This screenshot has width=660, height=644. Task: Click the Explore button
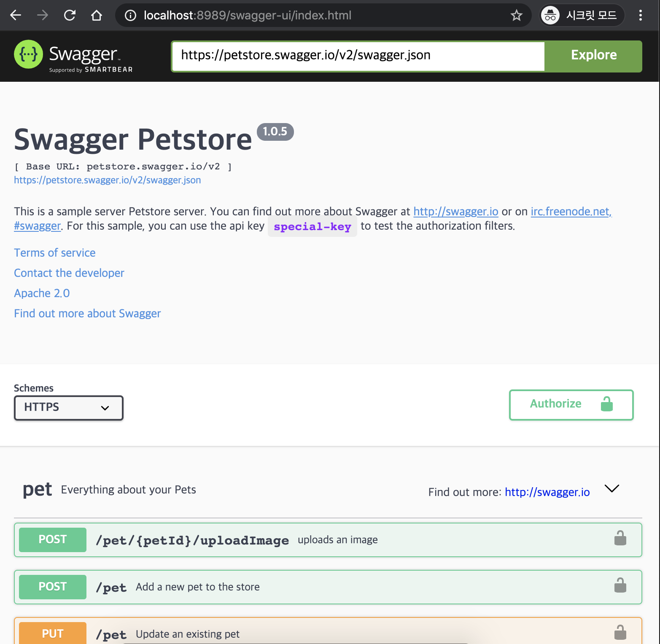593,55
